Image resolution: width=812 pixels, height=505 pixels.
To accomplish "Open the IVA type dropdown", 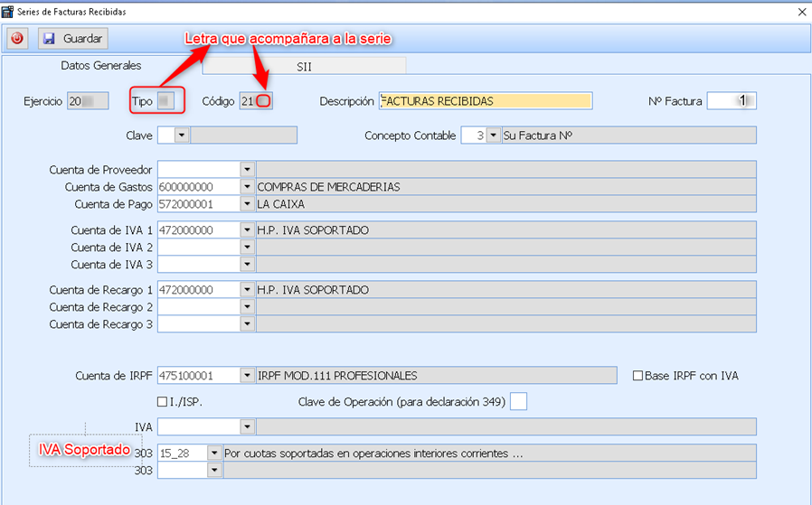I will pyautogui.click(x=247, y=426).
